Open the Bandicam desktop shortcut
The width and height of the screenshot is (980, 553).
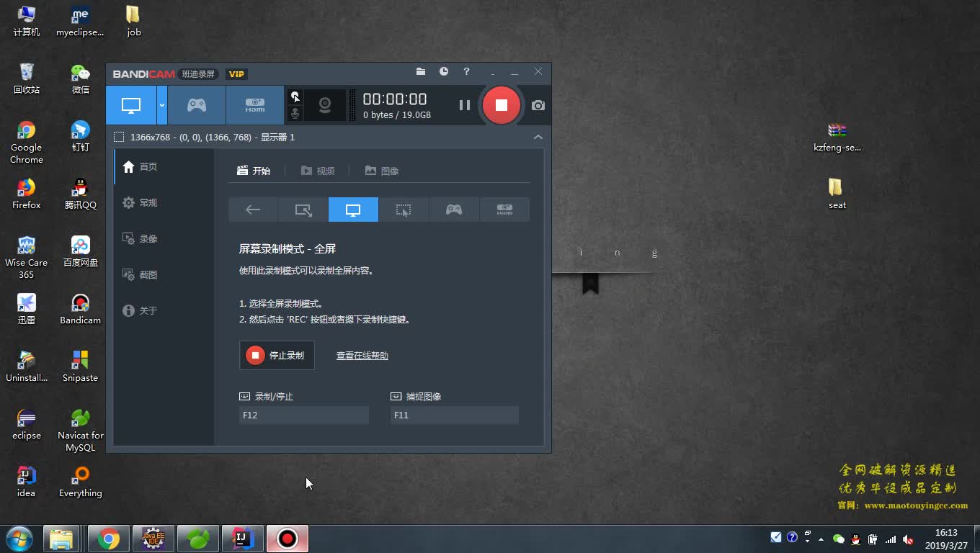point(80,309)
